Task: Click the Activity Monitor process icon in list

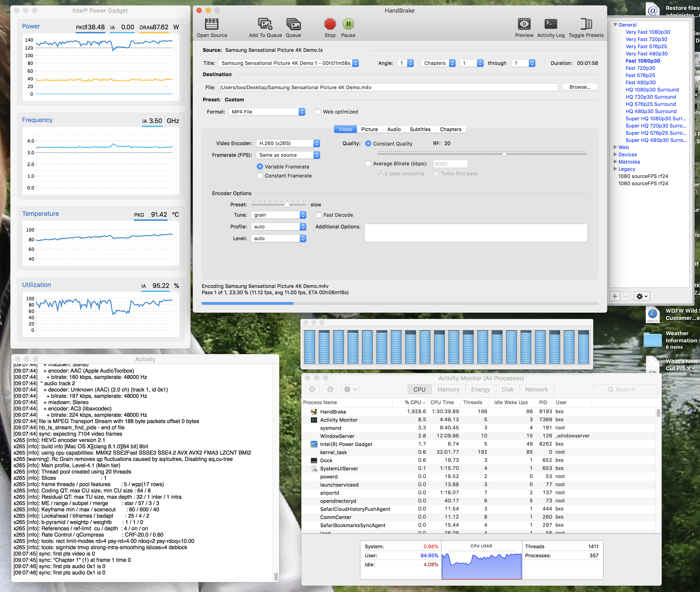Action: pos(314,420)
